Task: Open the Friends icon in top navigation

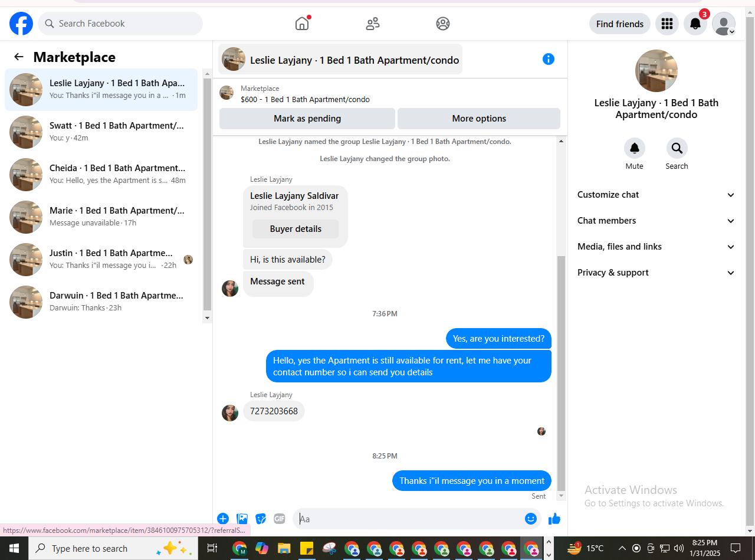Action: pyautogui.click(x=373, y=24)
